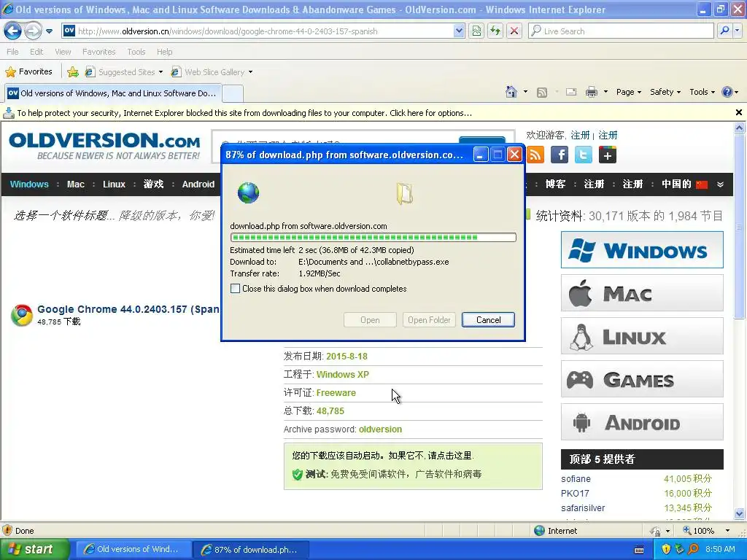The height and width of the screenshot is (560, 747).
Task: Open a new blank tab
Action: 233,93
